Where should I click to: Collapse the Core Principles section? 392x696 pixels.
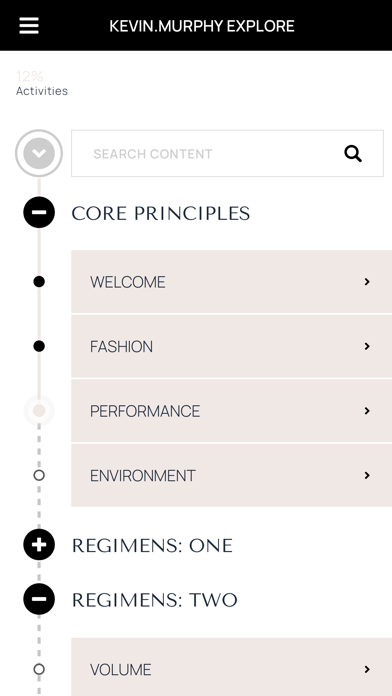click(x=39, y=212)
